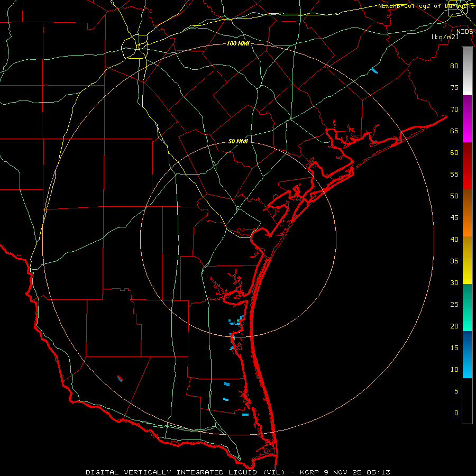This screenshot has width=476, height=476.
Task: Click the NEXLAB-College of DuPage watermark text
Action: (x=426, y=6)
